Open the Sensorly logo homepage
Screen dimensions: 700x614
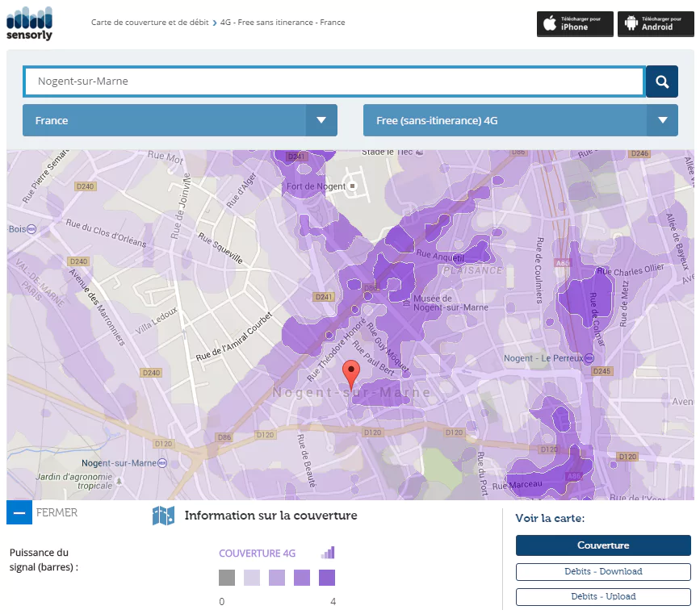29,23
